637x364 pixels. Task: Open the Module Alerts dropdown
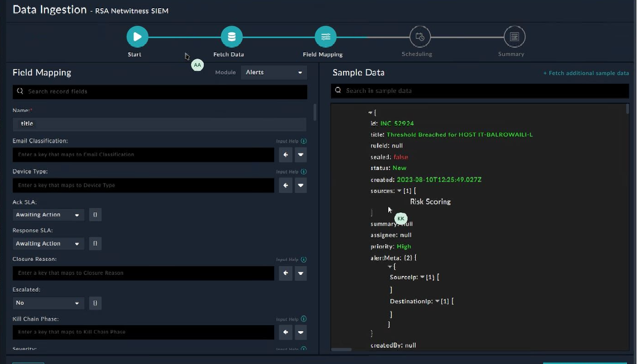click(x=274, y=72)
